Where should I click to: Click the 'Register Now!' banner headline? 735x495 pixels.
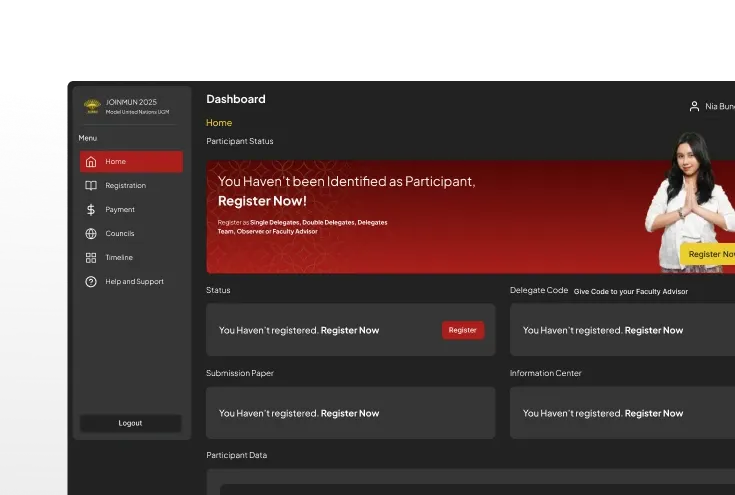[262, 201]
